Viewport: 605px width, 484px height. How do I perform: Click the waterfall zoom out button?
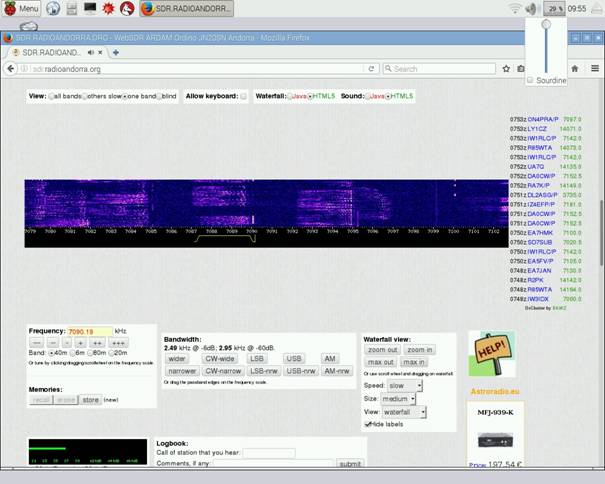pyautogui.click(x=382, y=350)
